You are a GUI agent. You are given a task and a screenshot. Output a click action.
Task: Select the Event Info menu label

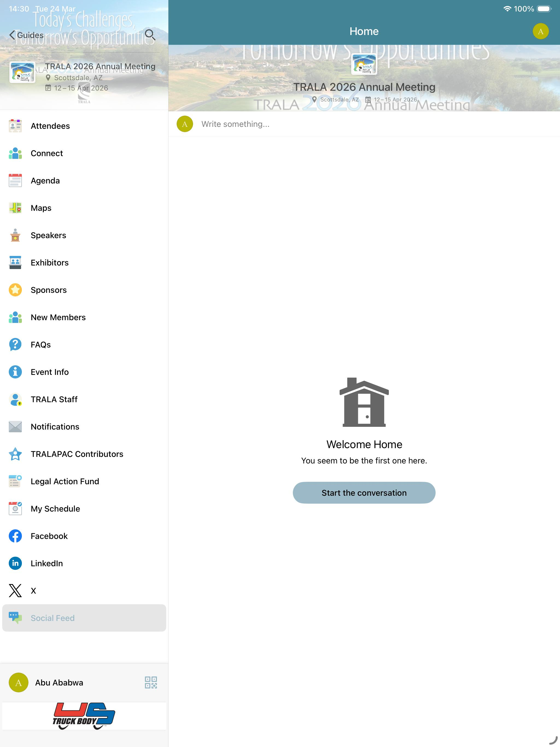click(x=50, y=372)
